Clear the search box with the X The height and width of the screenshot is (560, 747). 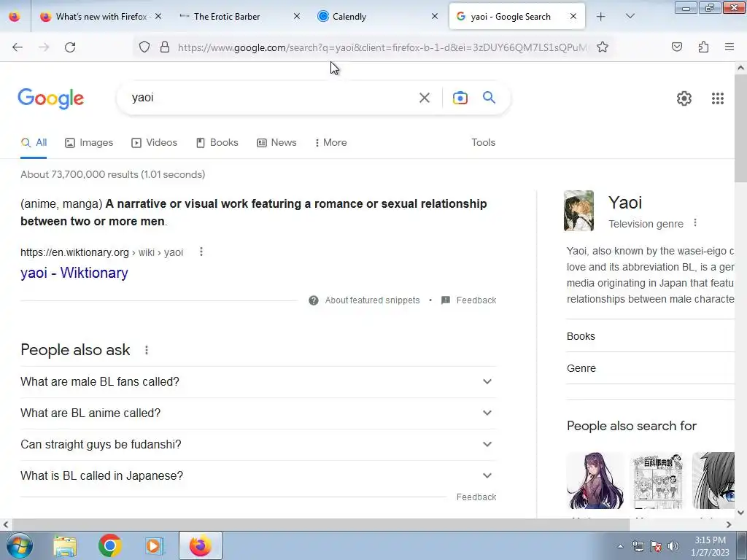pyautogui.click(x=425, y=98)
